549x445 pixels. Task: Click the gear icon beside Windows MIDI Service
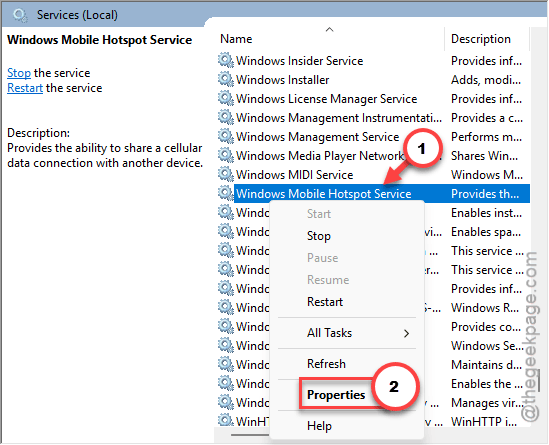click(x=225, y=174)
